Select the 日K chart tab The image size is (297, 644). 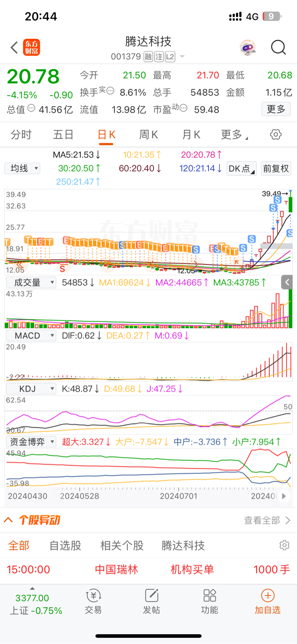(106, 135)
